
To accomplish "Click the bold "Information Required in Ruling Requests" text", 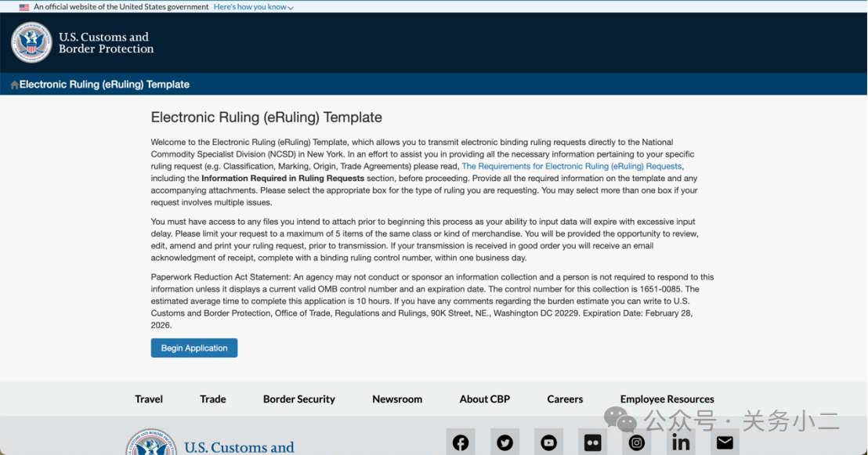I will tap(283, 179).
